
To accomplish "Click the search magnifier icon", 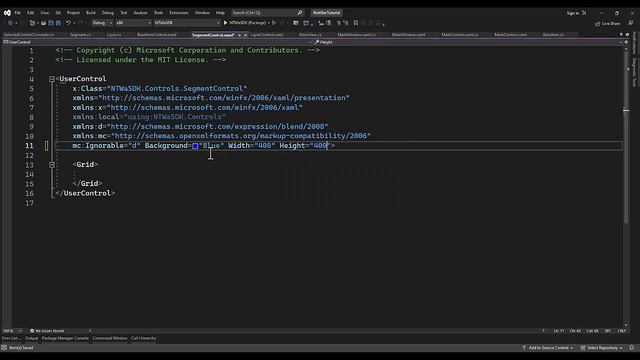I will (x=300, y=13).
